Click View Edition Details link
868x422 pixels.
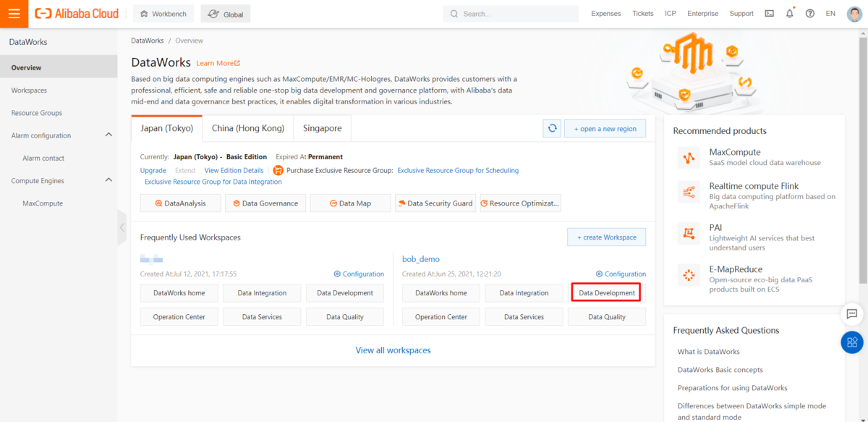234,170
